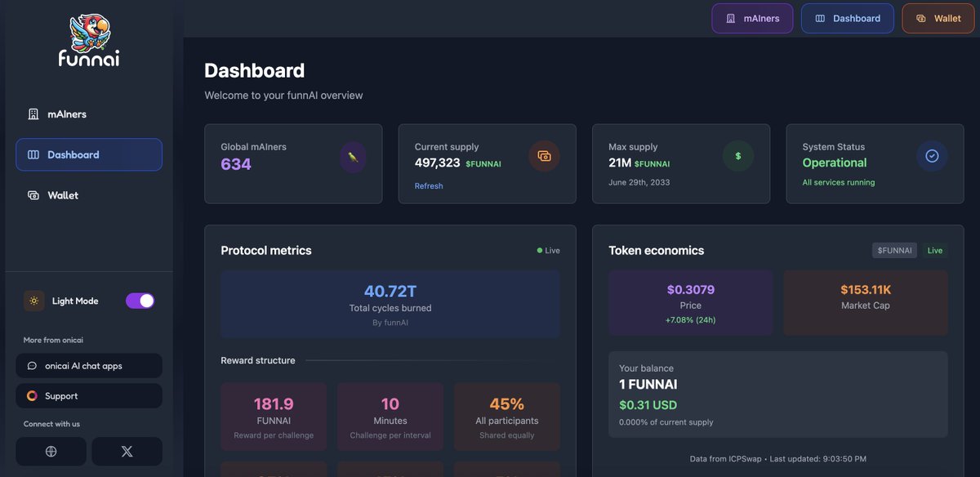Select Dashboard in the left sidebar
The width and height of the screenshot is (980, 477).
pyautogui.click(x=89, y=154)
